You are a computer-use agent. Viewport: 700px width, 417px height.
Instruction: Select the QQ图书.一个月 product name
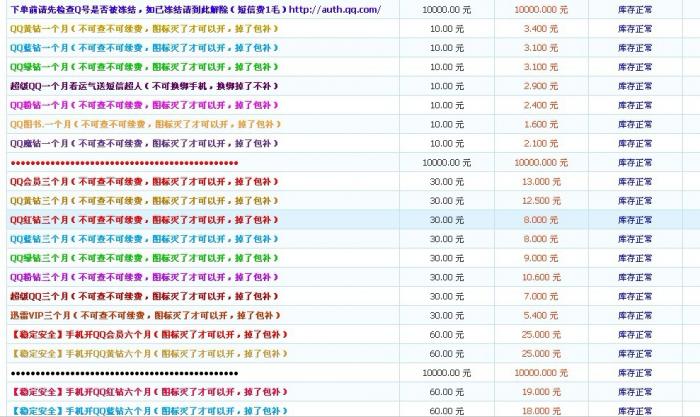pyautogui.click(x=145, y=124)
